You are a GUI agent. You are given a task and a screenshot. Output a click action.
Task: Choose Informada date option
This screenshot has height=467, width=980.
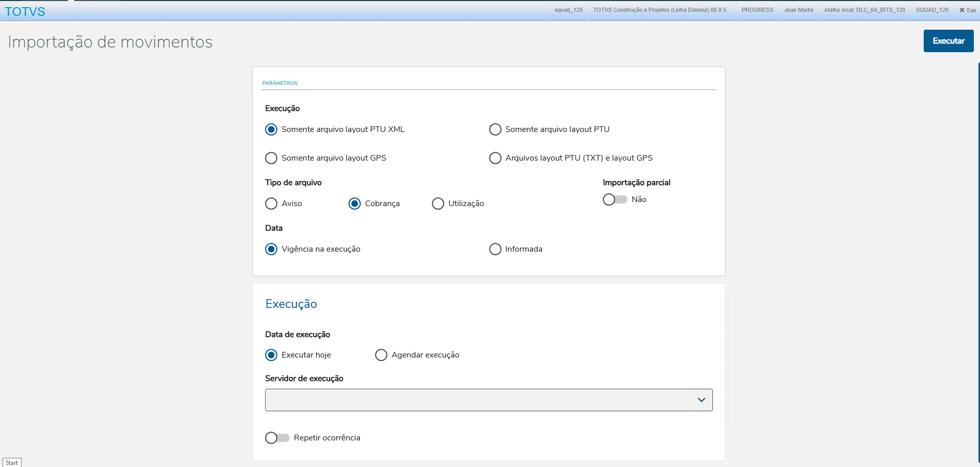(x=495, y=249)
